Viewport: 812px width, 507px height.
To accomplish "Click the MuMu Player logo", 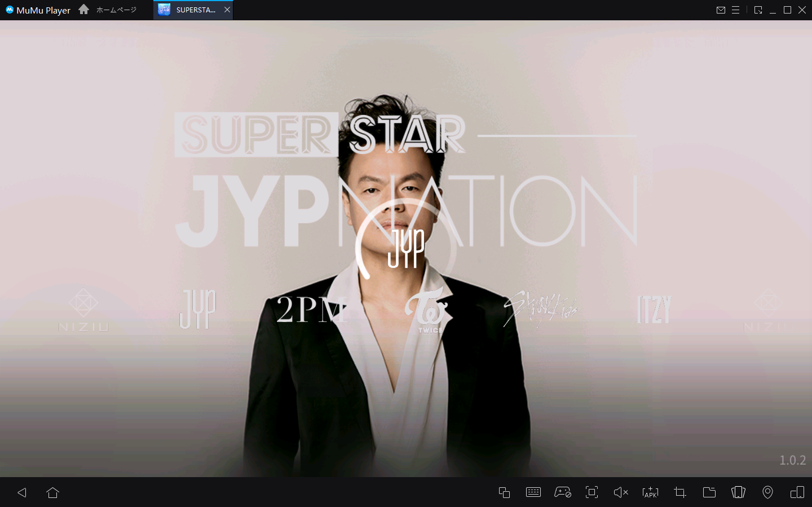I will [x=38, y=10].
